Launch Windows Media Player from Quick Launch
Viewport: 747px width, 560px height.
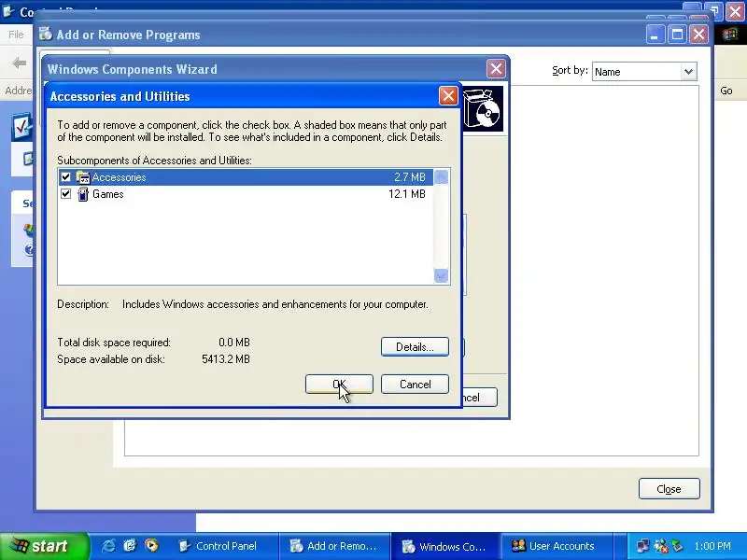(x=151, y=546)
